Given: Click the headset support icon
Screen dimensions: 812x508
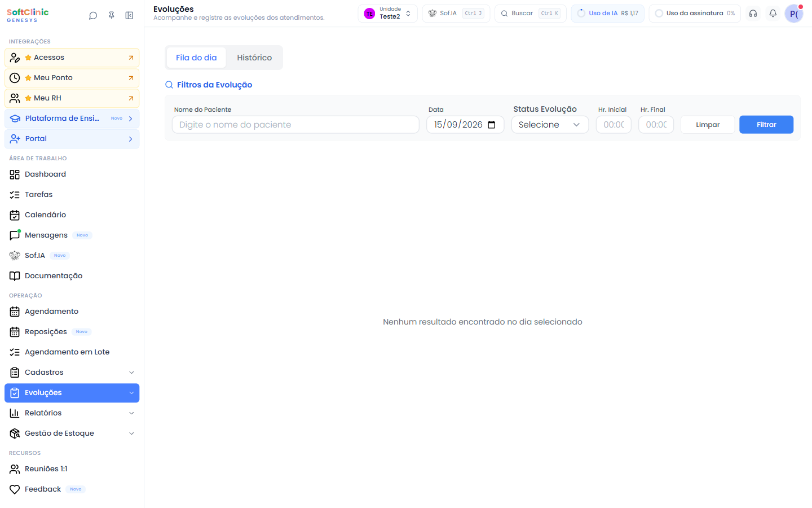Looking at the screenshot, I should click(753, 14).
